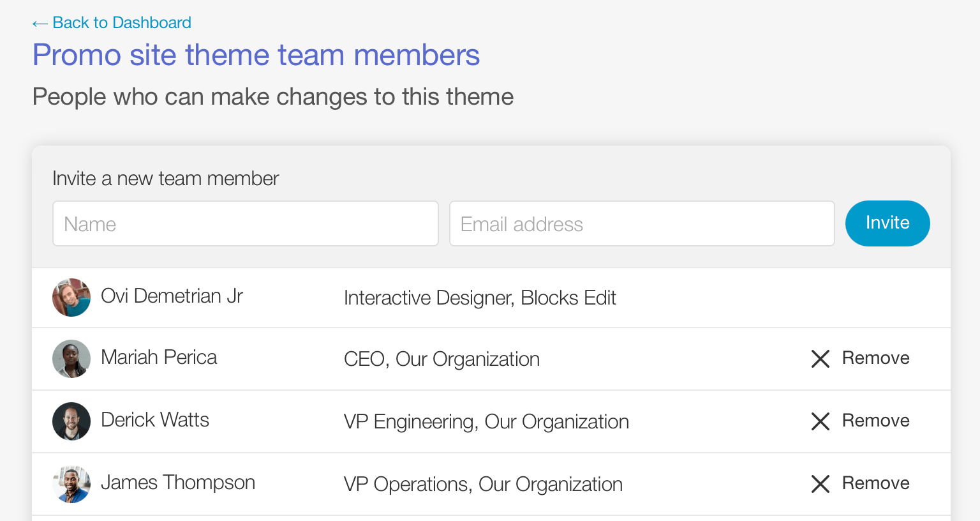The height and width of the screenshot is (521, 980).
Task: Open Mariah Perica's avatar photo
Action: [71, 359]
